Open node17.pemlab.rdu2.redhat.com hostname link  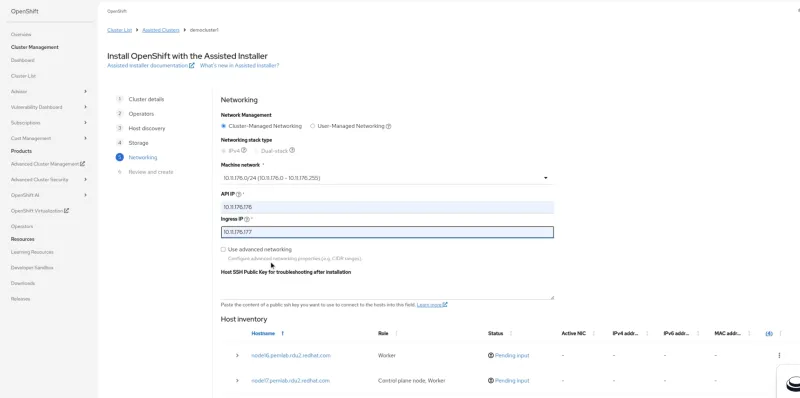coord(290,381)
